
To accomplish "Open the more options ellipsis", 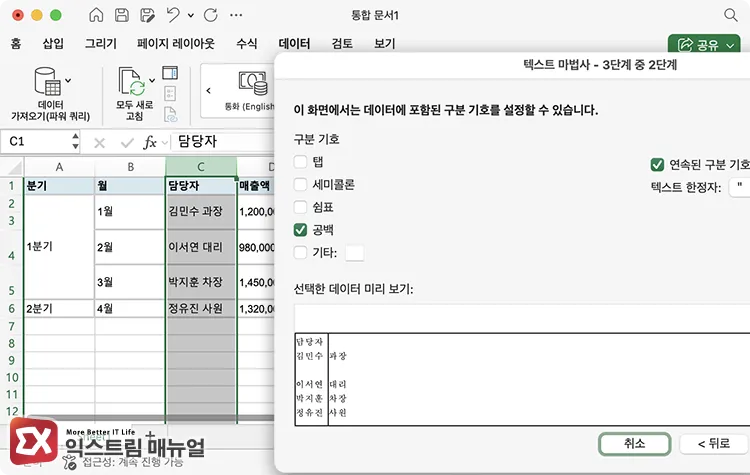I will click(236, 15).
